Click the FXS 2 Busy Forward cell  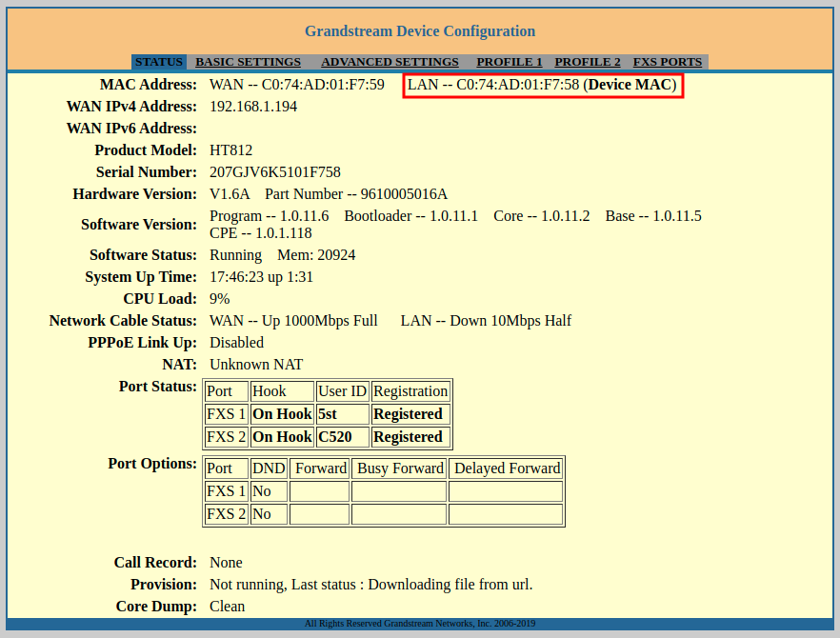pyautogui.click(x=398, y=514)
